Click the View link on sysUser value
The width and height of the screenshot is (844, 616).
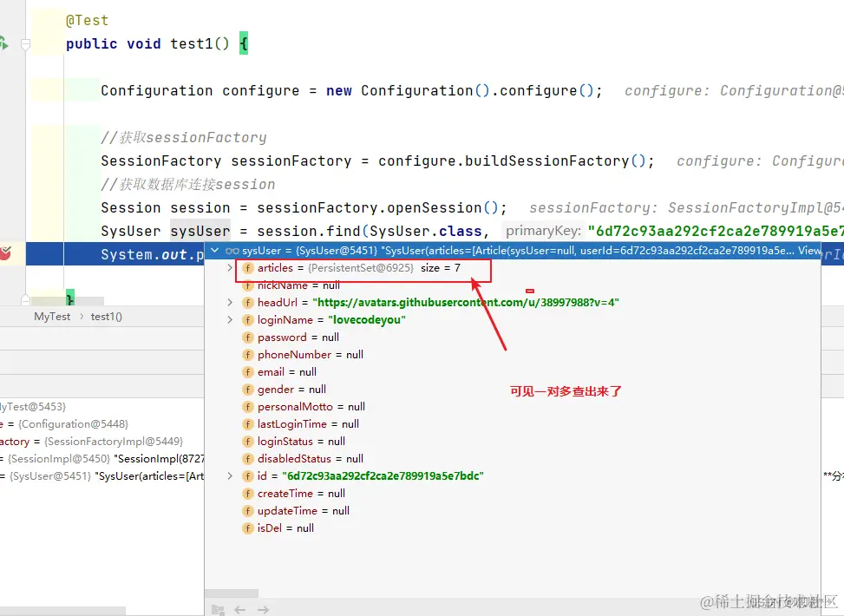[809, 251]
